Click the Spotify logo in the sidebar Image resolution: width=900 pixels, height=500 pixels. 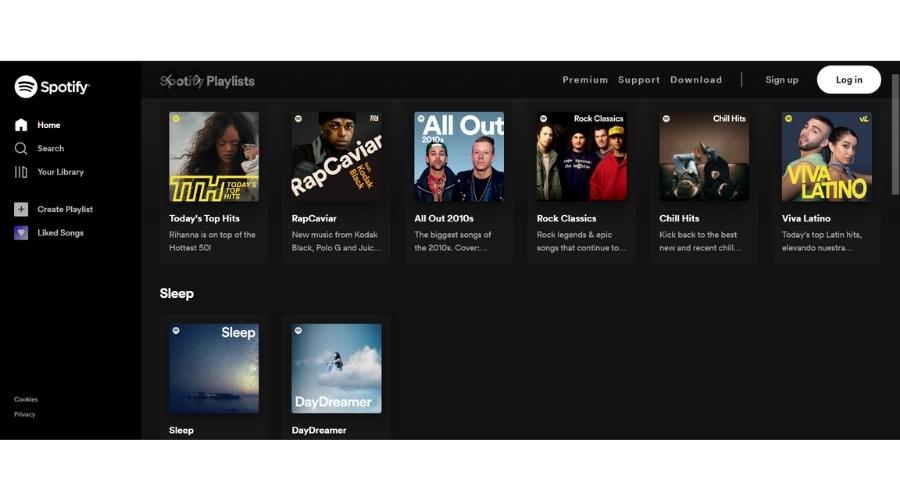tap(52, 87)
